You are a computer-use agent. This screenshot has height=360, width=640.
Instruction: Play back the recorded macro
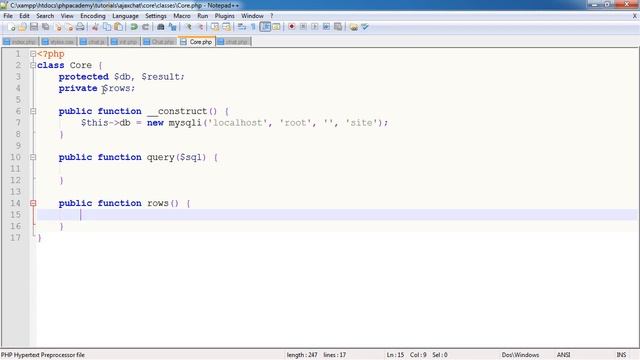pyautogui.click(x=315, y=27)
